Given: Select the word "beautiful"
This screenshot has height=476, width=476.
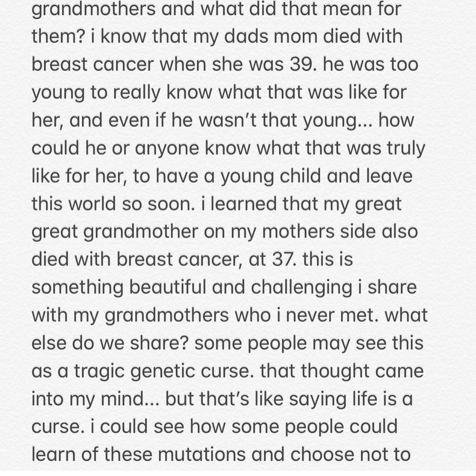Looking at the screenshot, I should coord(167,287).
